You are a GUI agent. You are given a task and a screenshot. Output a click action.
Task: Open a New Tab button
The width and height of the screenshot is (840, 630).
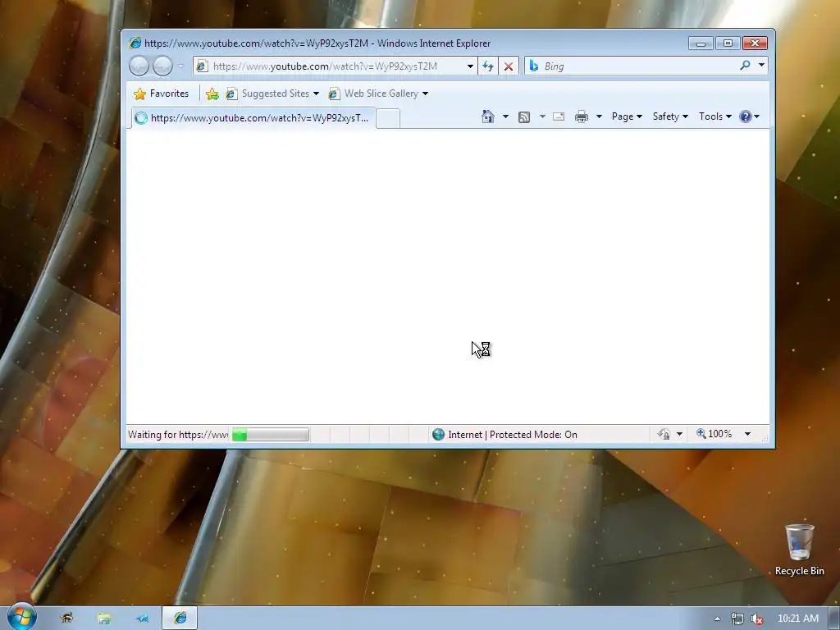point(388,118)
